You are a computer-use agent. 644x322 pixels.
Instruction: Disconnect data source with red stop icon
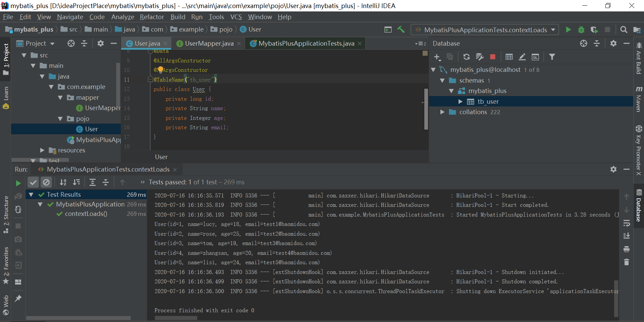492,57
